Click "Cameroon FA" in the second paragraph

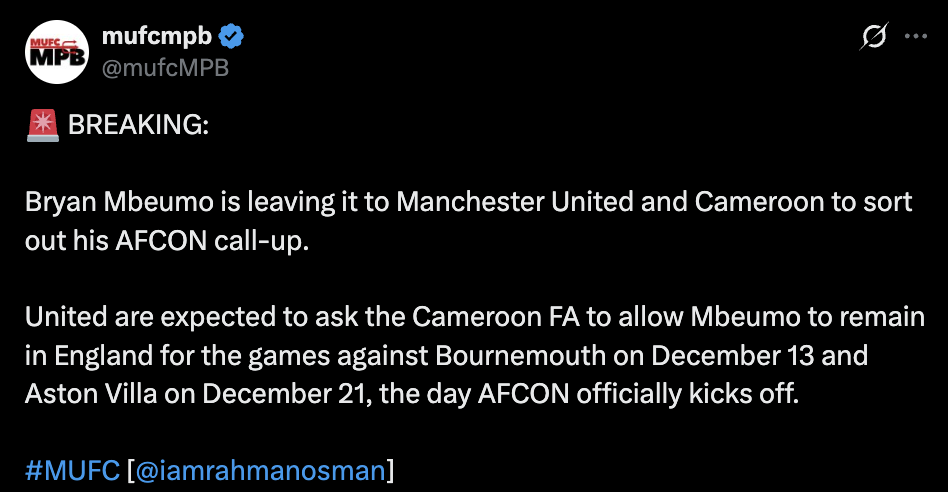coord(521,317)
